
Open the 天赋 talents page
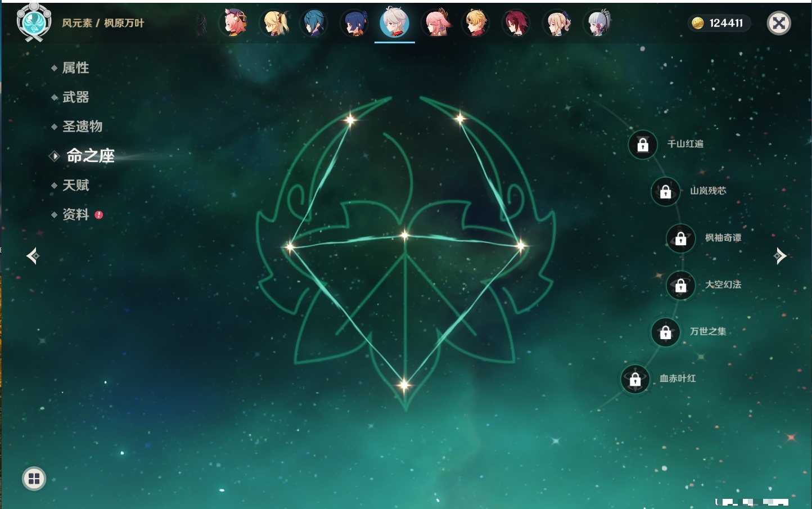[75, 185]
